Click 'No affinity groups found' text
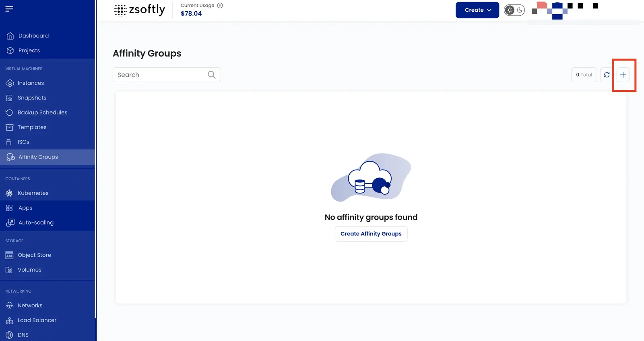 point(371,217)
